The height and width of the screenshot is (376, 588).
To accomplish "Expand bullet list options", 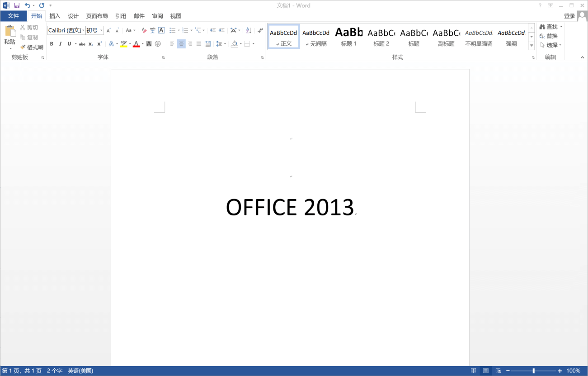I will coord(179,30).
